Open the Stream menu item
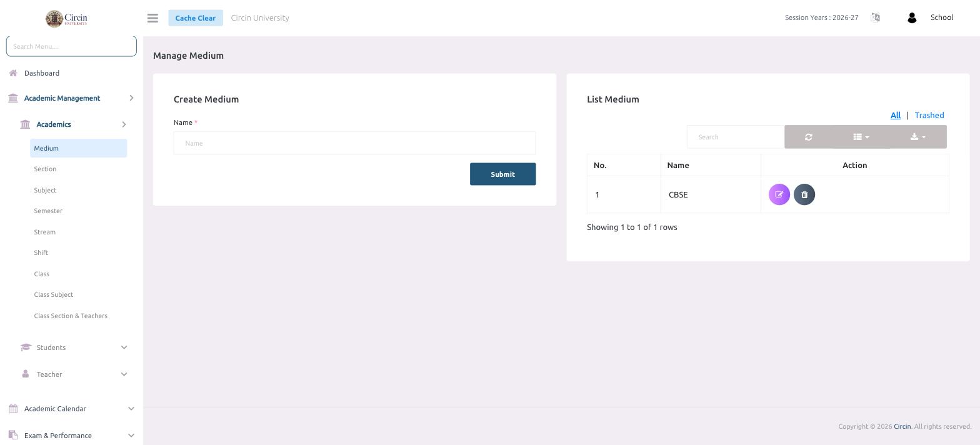This screenshot has height=445, width=980. tap(44, 232)
